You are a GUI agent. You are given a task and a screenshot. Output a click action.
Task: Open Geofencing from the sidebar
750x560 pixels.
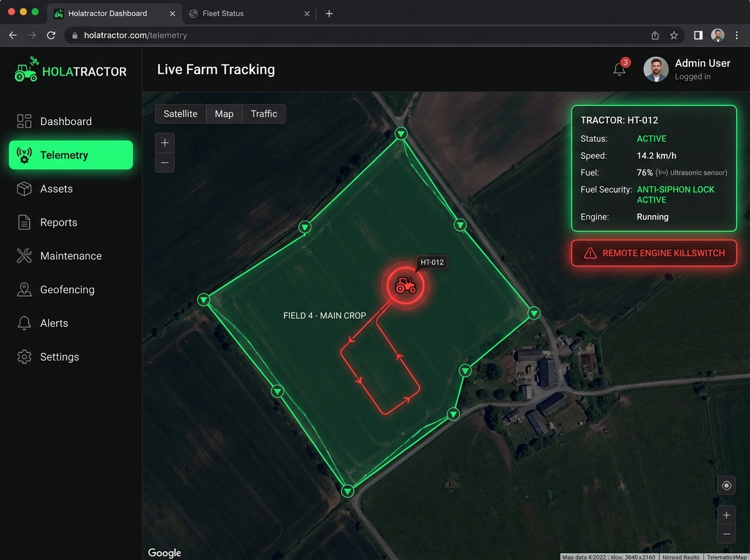[71, 289]
